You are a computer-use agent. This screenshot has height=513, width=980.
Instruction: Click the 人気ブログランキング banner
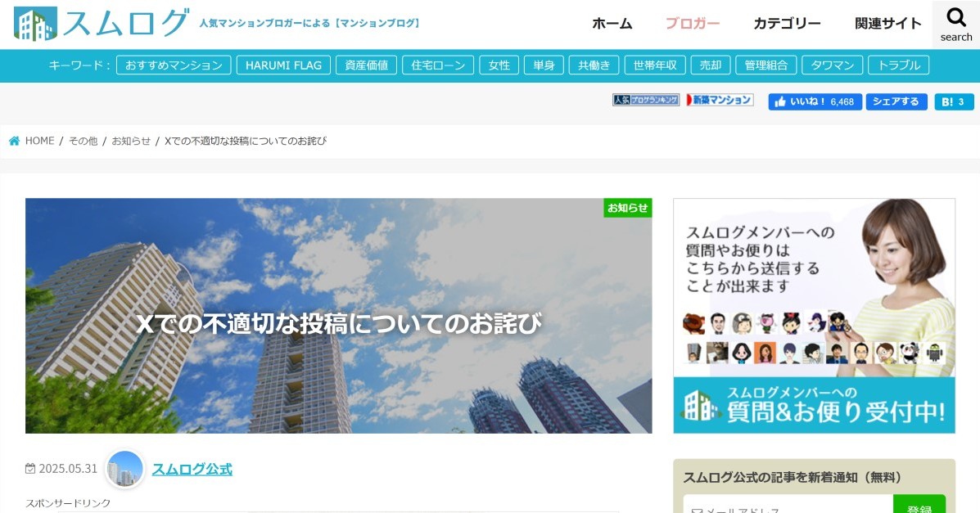[646, 100]
